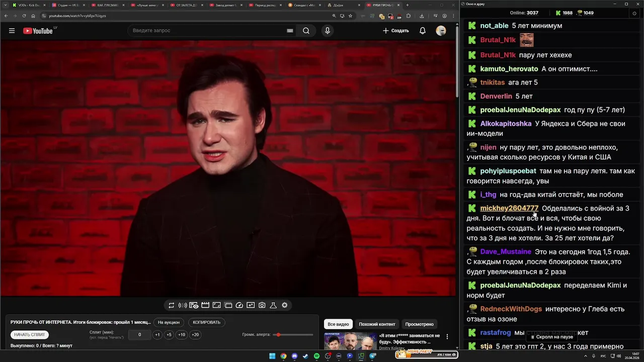Open the gear settings in player toolbar
The width and height of the screenshot is (644, 362).
click(x=285, y=305)
